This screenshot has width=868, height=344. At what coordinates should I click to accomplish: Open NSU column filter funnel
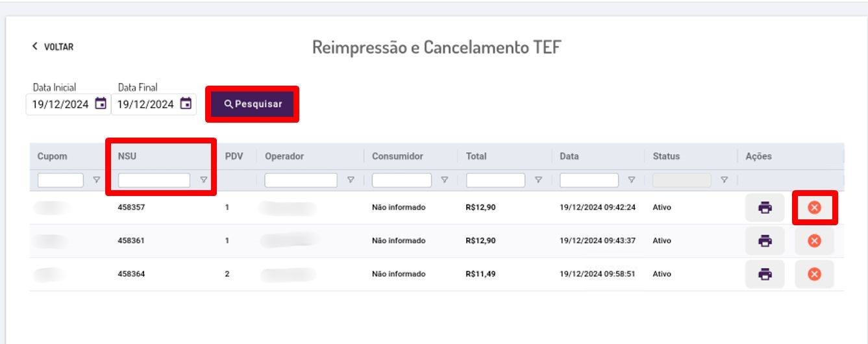click(x=203, y=180)
